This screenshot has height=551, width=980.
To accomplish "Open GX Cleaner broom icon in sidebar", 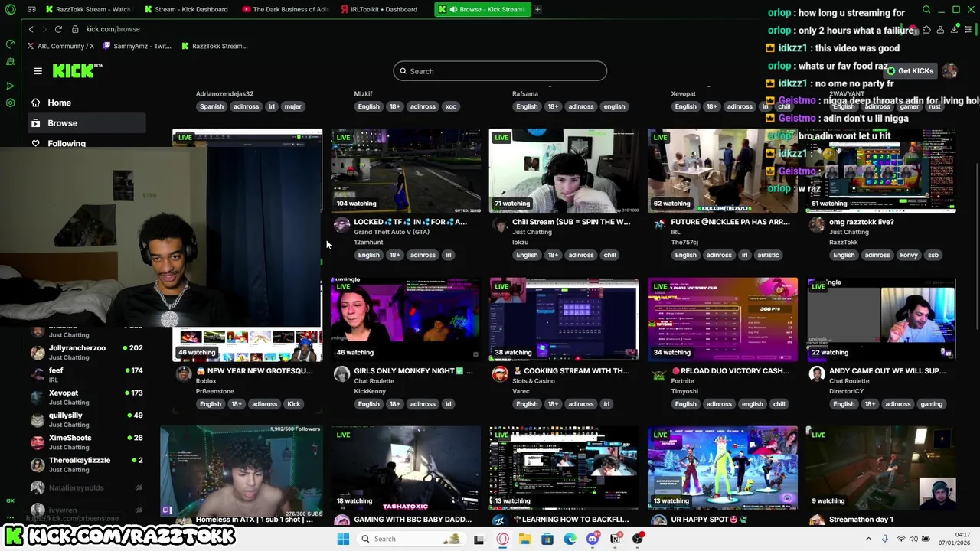I will (10, 61).
